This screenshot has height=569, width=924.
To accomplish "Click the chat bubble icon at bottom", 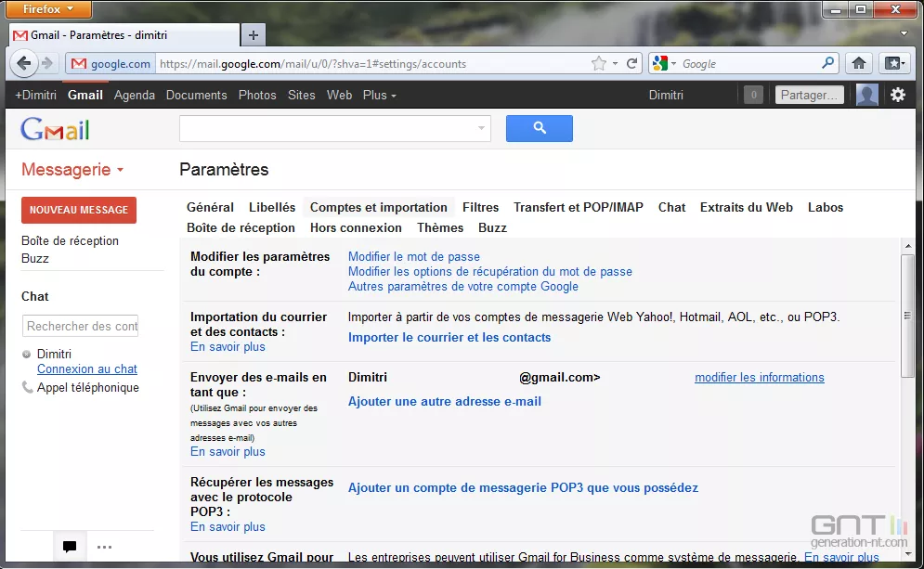I will [x=70, y=547].
